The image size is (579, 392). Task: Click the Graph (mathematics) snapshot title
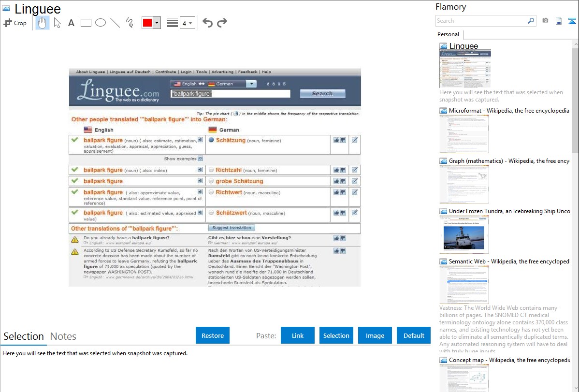509,161
